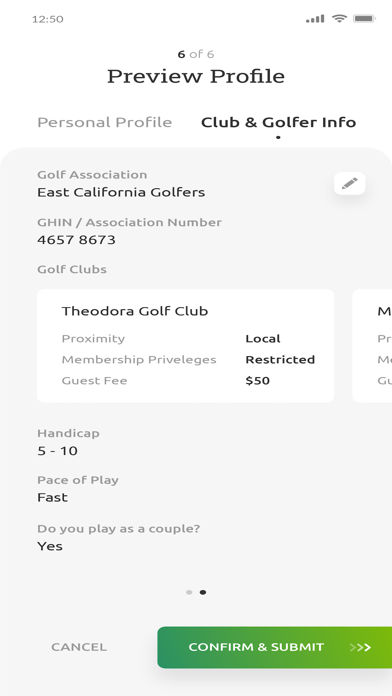The image size is (392, 696).
Task: Tap the second page indicator dot
Action: (203, 592)
